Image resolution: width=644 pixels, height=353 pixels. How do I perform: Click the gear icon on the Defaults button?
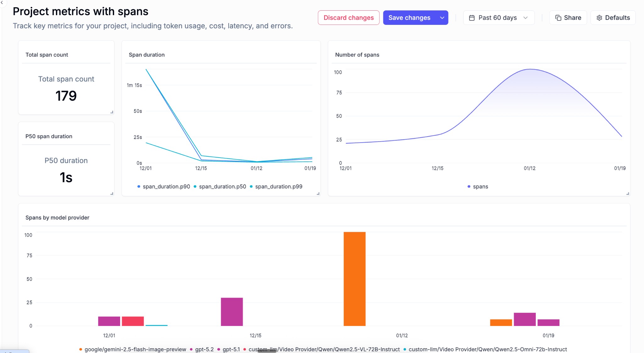tap(599, 18)
